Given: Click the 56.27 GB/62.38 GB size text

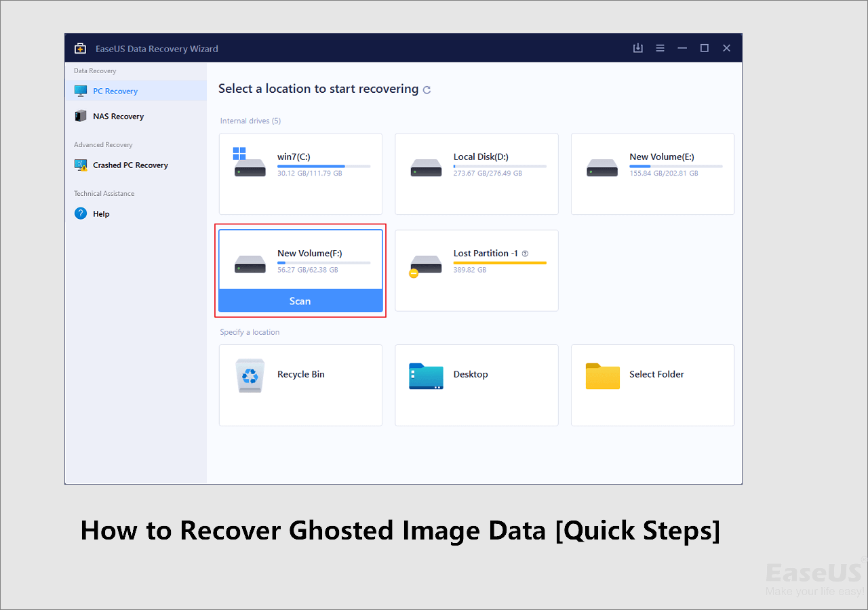Looking at the screenshot, I should tap(308, 270).
